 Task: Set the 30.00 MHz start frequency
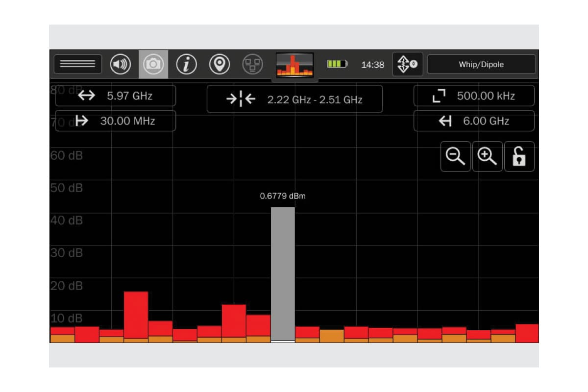[x=115, y=121]
